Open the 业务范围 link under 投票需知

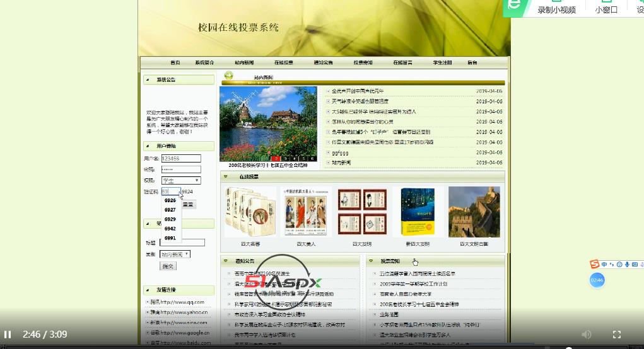point(389,314)
